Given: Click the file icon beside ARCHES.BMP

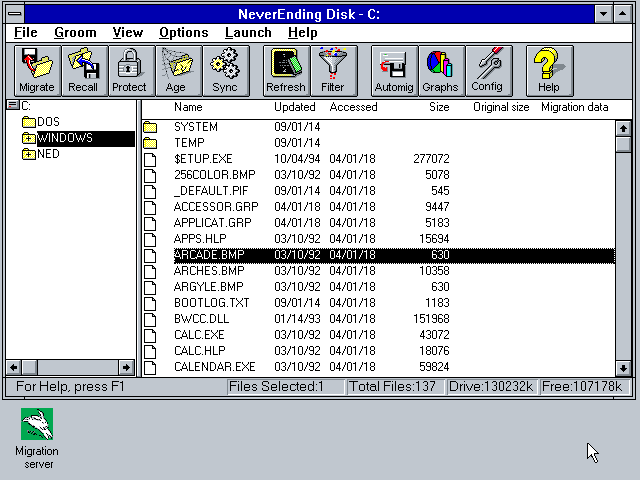Looking at the screenshot, I should 150,271.
